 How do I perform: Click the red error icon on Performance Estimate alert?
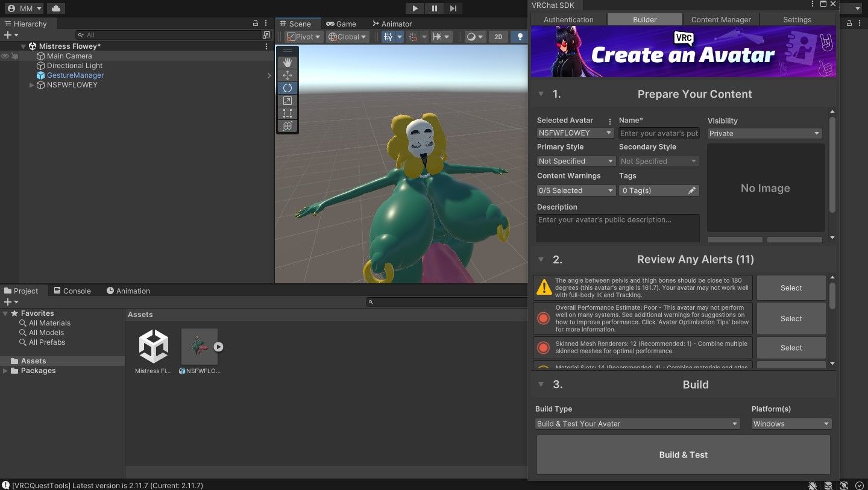(x=544, y=318)
